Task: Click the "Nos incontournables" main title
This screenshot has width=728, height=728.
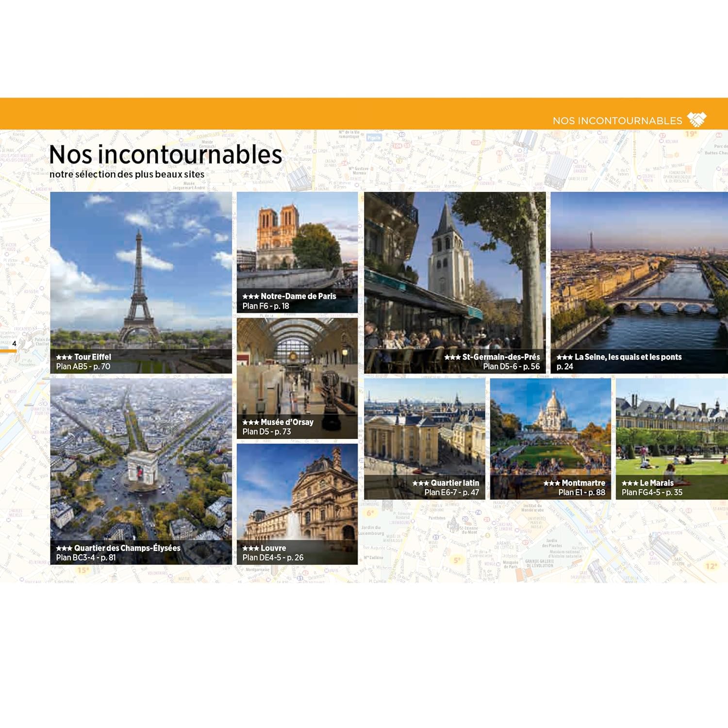Action: click(165, 155)
